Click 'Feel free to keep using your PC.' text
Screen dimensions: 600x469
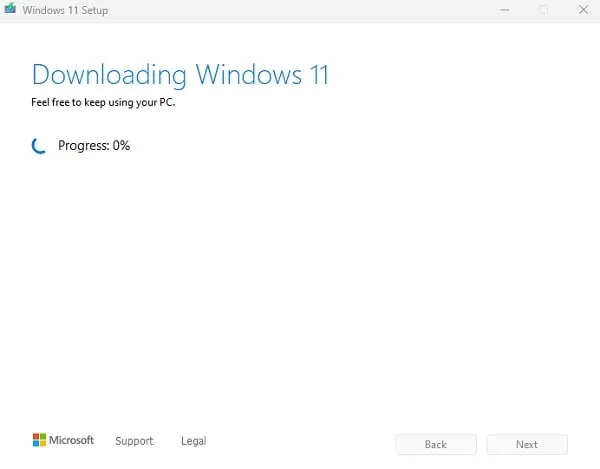click(x=103, y=103)
